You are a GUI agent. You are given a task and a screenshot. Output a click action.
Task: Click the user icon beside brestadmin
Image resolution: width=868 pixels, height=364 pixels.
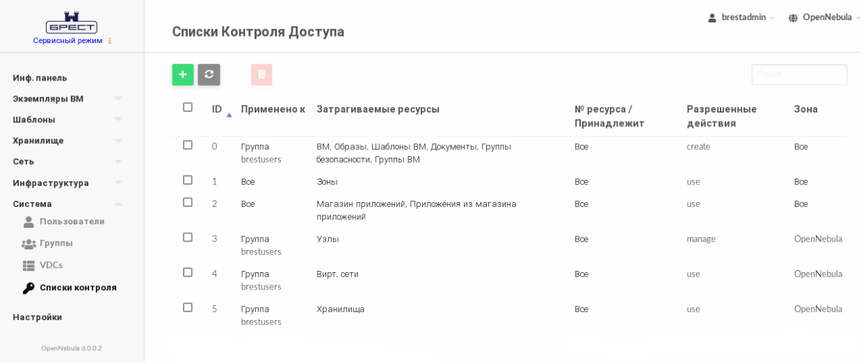click(717, 18)
